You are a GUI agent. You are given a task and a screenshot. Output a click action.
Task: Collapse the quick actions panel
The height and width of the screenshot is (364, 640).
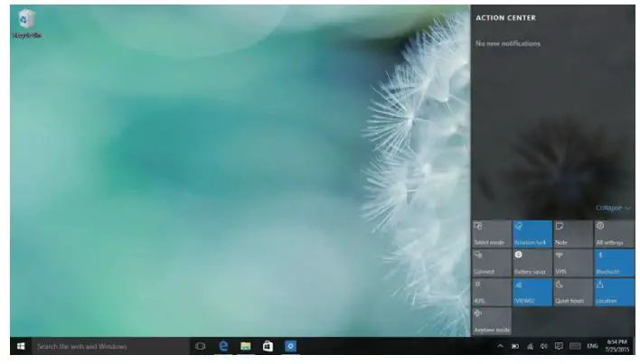(613, 208)
